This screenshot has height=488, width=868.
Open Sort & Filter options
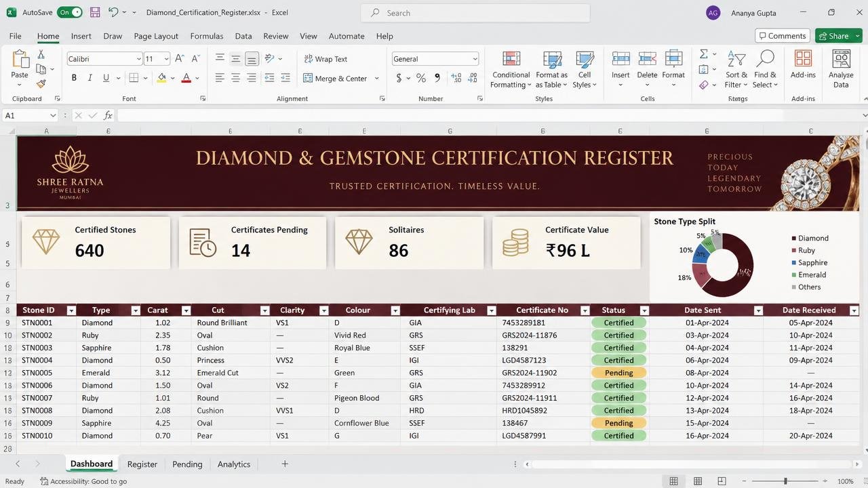point(736,69)
